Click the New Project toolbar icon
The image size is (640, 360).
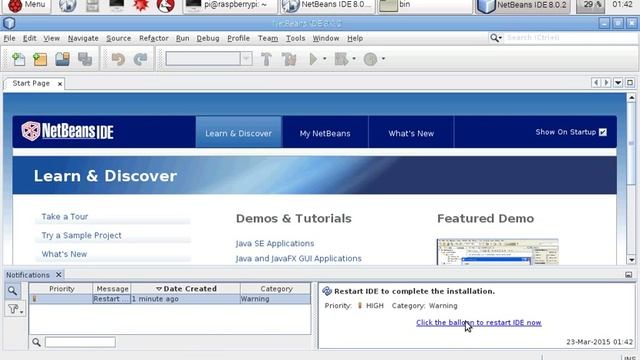point(40,59)
